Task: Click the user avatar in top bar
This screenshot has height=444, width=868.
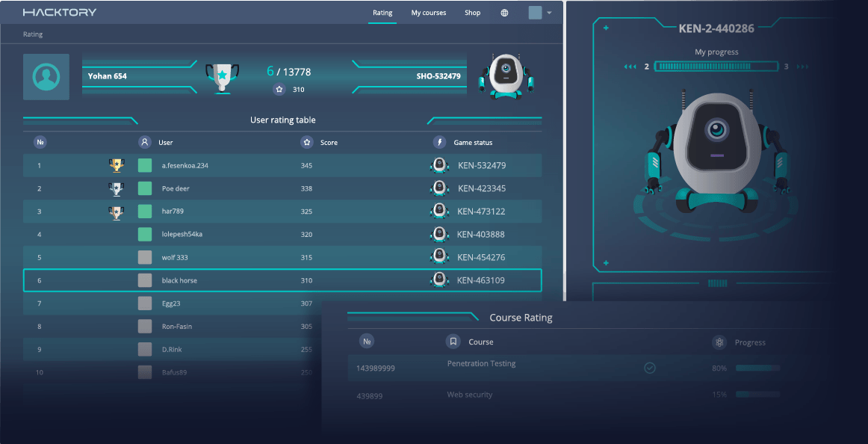Action: pyautogui.click(x=536, y=13)
